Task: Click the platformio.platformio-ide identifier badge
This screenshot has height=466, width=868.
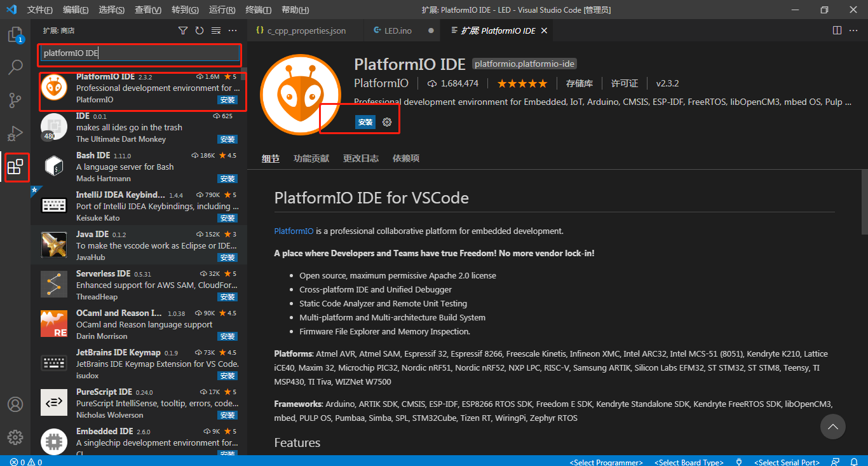Action: (x=525, y=64)
